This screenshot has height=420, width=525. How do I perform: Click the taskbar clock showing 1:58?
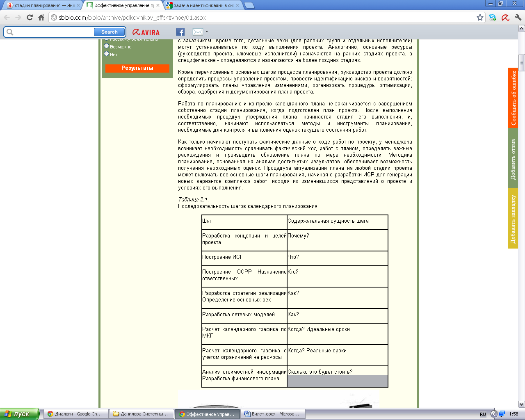pyautogui.click(x=514, y=414)
